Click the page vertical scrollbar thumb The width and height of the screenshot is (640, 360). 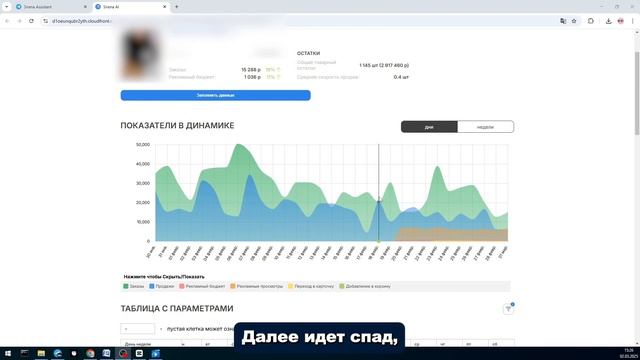[637, 93]
